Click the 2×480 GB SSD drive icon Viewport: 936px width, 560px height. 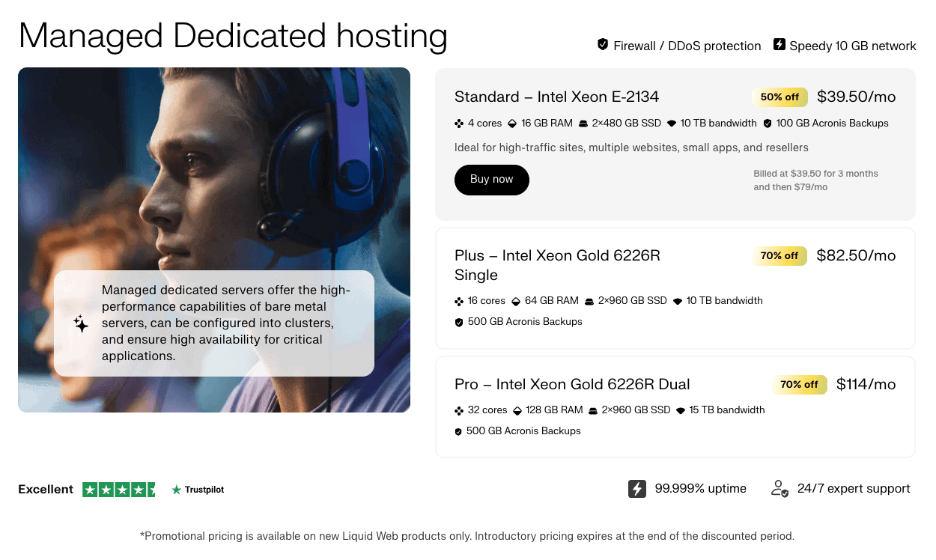tap(583, 124)
